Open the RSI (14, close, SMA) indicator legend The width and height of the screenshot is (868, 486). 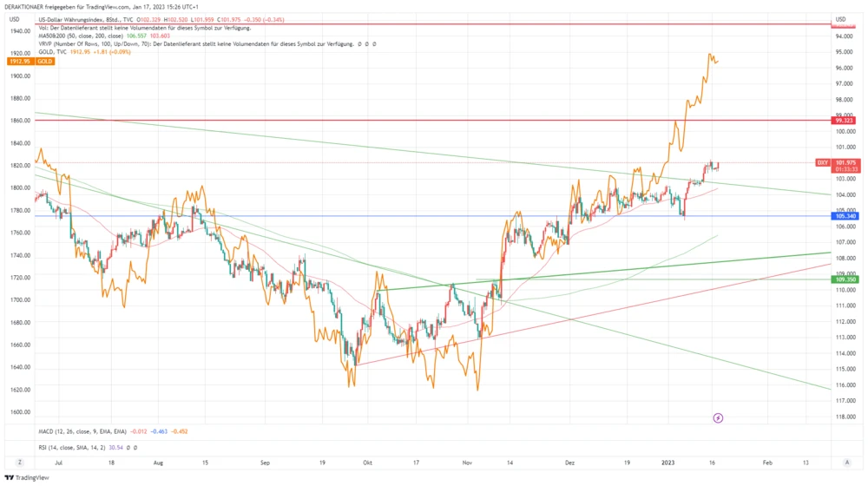click(x=88, y=447)
